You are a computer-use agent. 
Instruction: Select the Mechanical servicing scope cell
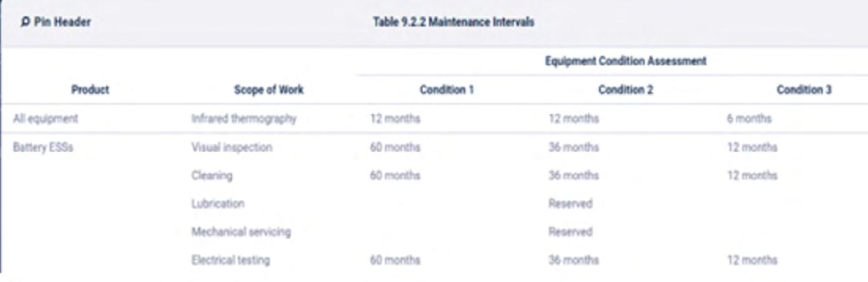(241, 232)
